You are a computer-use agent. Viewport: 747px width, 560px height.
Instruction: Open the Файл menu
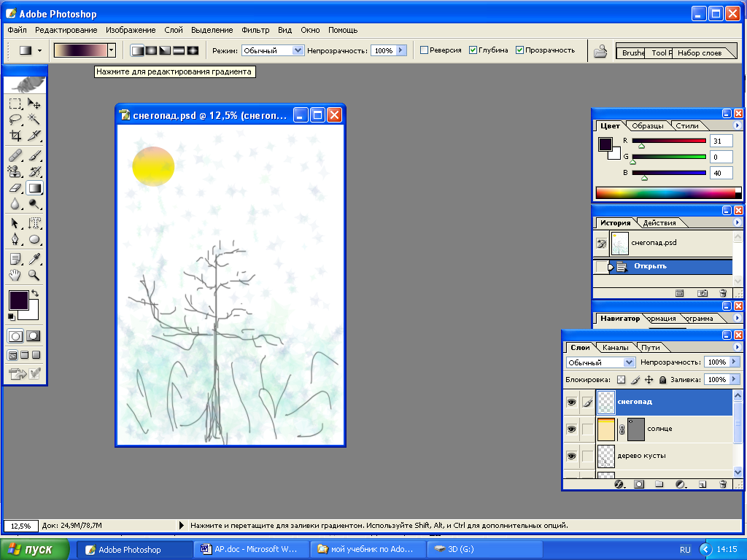pos(18,30)
